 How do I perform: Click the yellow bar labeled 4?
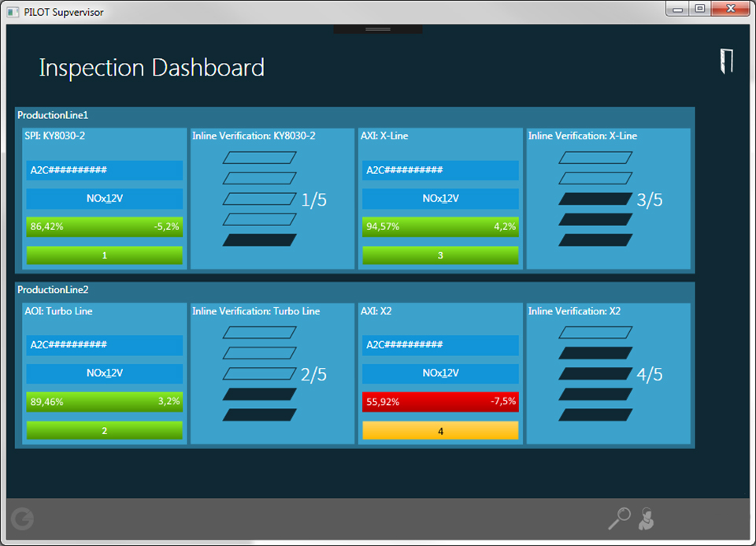pyautogui.click(x=440, y=431)
